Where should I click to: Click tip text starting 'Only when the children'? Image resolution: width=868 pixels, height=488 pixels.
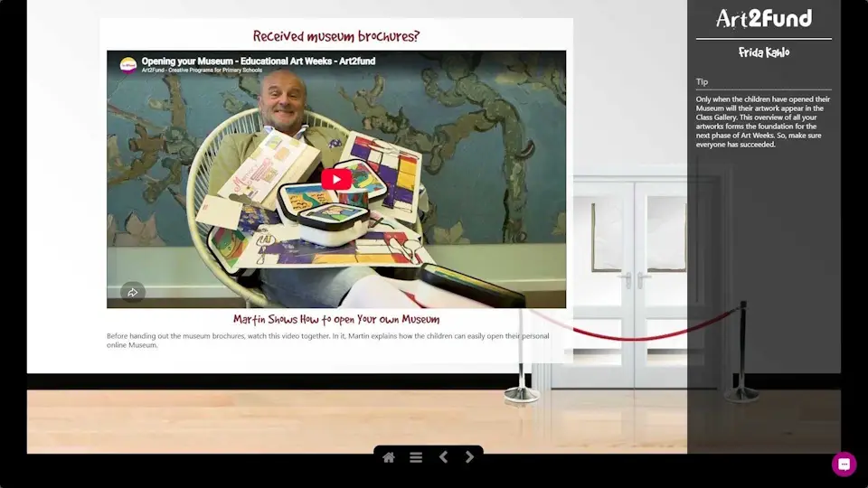pyautogui.click(x=763, y=122)
